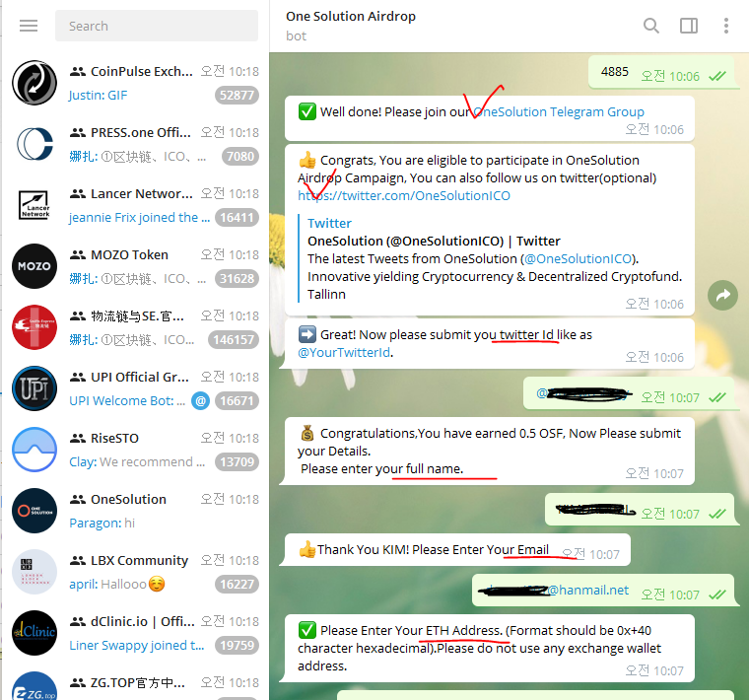Click the LBX Community avatar
The width and height of the screenshot is (749, 700).
click(x=34, y=572)
